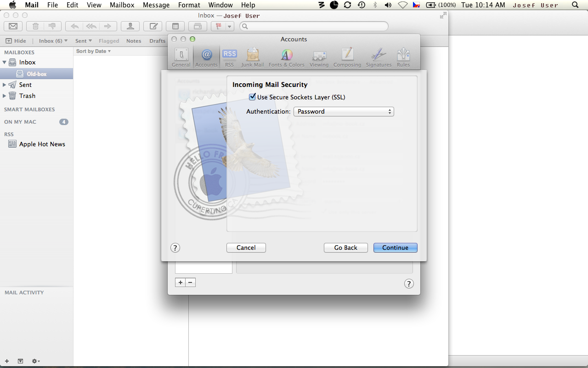This screenshot has width=588, height=368.
Task: Open Junk Mail preferences pane
Action: point(253,57)
